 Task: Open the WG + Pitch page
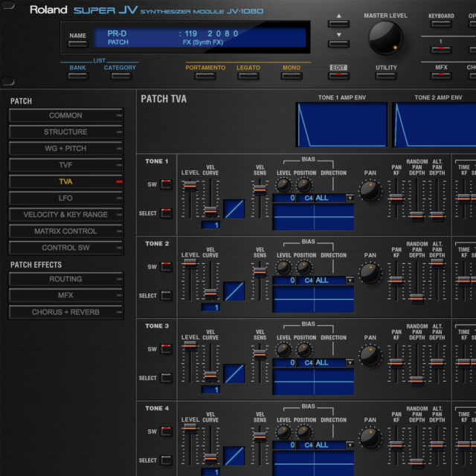click(66, 149)
